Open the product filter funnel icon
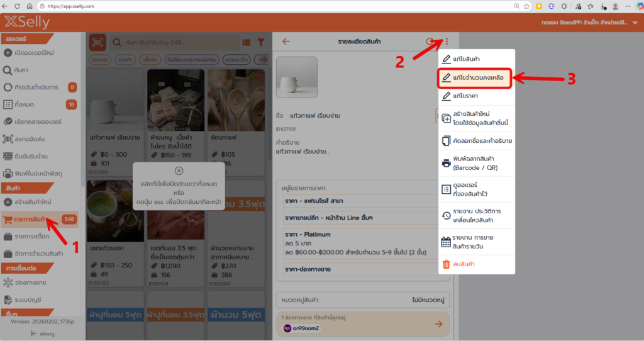644x341 pixels. click(261, 42)
